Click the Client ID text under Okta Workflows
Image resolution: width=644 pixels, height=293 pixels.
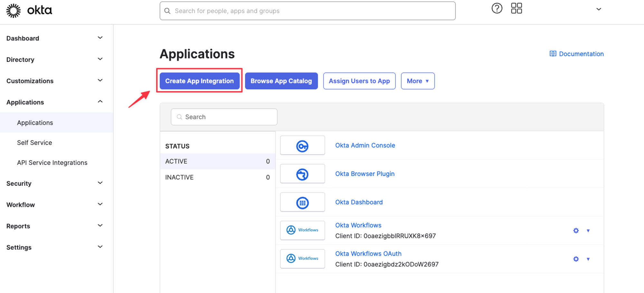pos(385,236)
